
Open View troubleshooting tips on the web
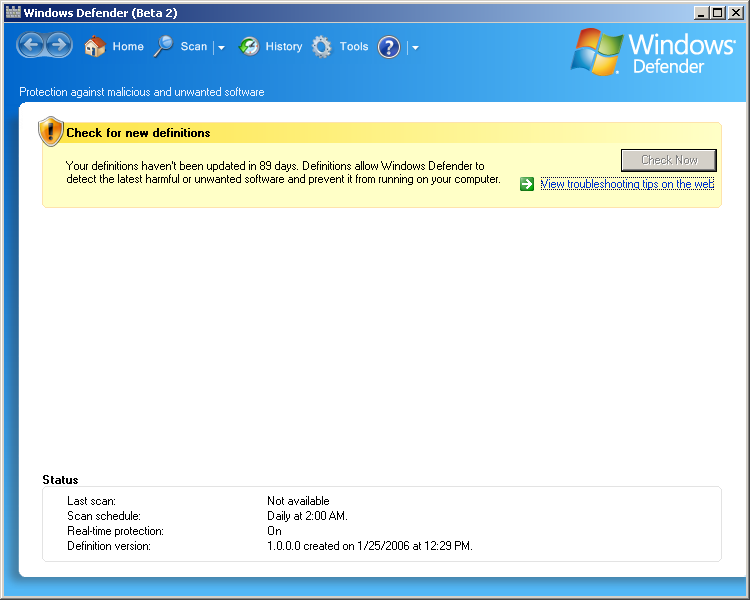pos(627,184)
